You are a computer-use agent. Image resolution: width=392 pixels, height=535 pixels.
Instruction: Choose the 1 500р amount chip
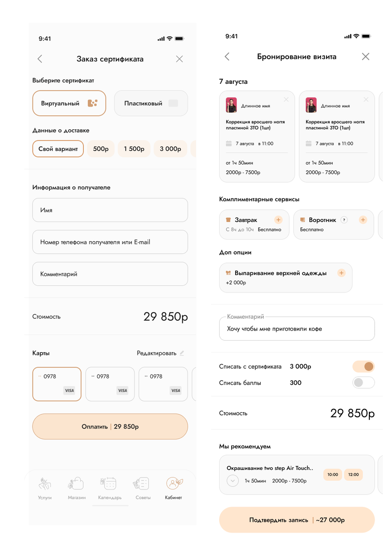134,149
